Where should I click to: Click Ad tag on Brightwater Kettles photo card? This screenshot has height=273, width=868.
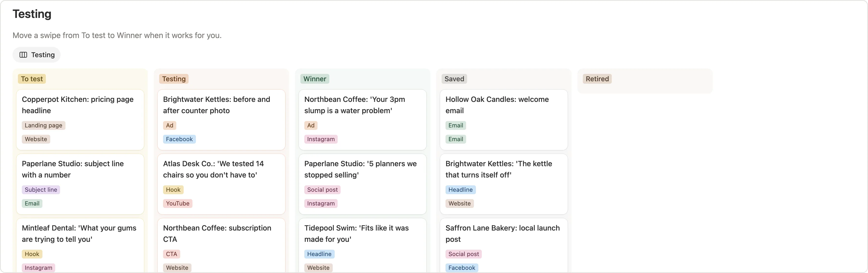coord(169,125)
